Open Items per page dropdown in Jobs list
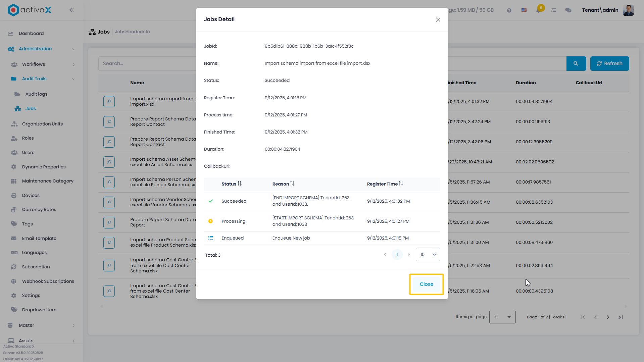Screen dimensions: 644x362 [x=502, y=317]
